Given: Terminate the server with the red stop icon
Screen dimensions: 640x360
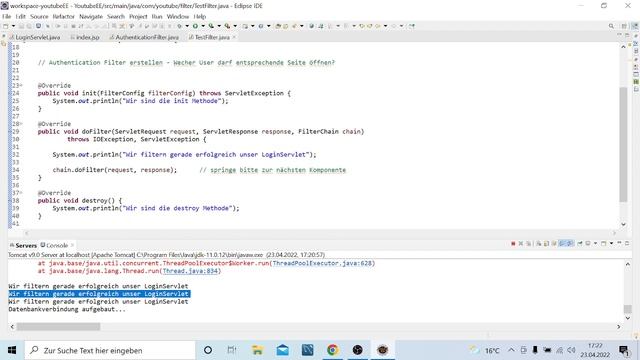Looking at the screenshot, I should (x=513, y=244).
